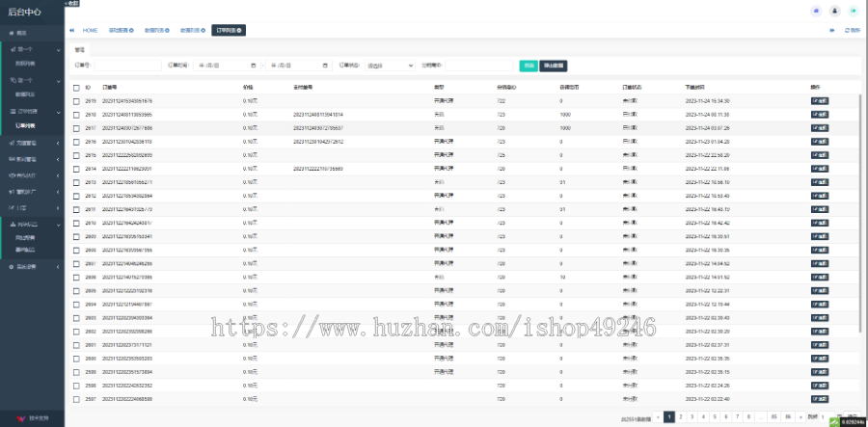Check the box for order ID 2601

point(76,345)
